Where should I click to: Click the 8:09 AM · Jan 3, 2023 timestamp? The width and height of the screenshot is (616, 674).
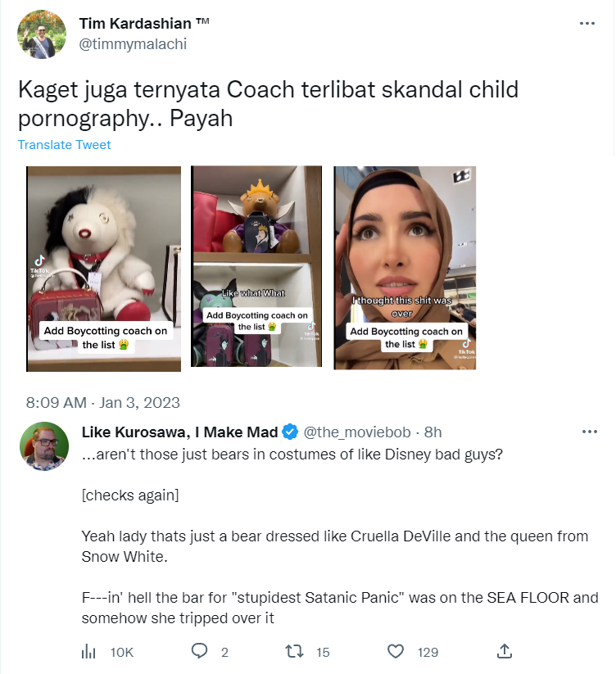(102, 403)
